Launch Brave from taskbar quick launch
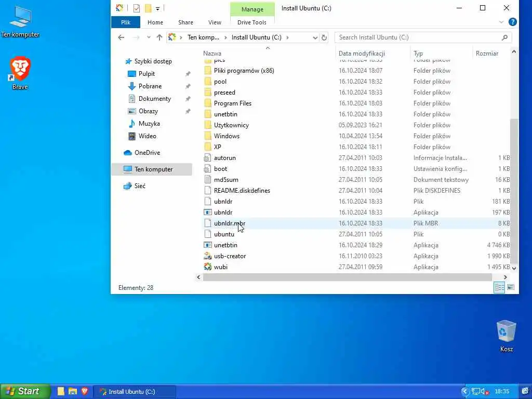Screen dimensions: 532x399 click(x=85, y=391)
